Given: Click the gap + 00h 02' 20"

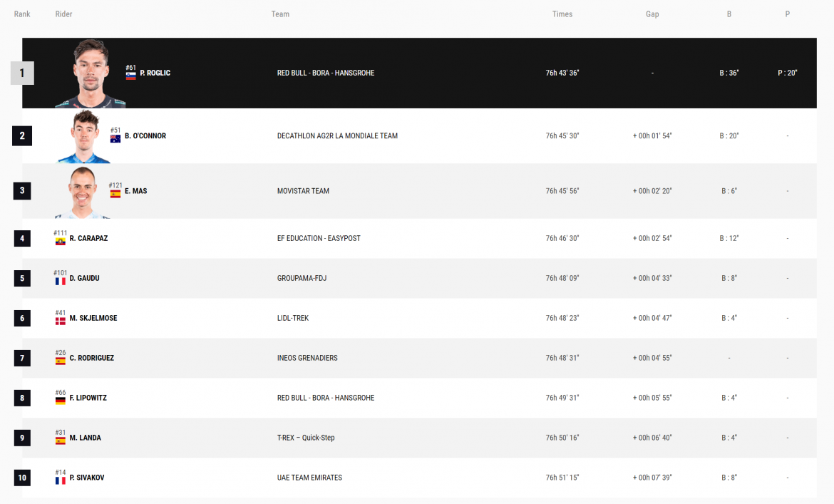Looking at the screenshot, I should pos(653,191).
